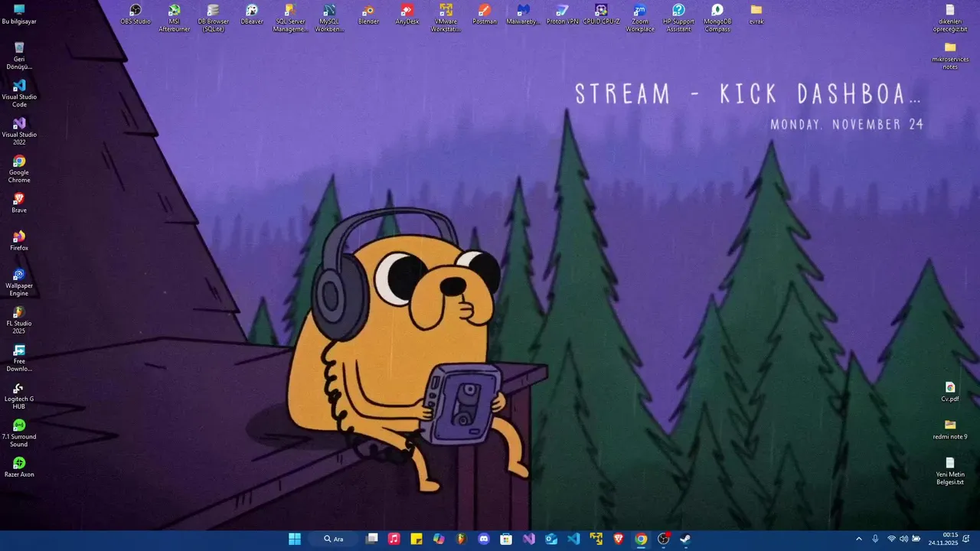Image resolution: width=980 pixels, height=551 pixels.
Task: Select the Free Download Manager desktop icon
Action: coord(19,357)
